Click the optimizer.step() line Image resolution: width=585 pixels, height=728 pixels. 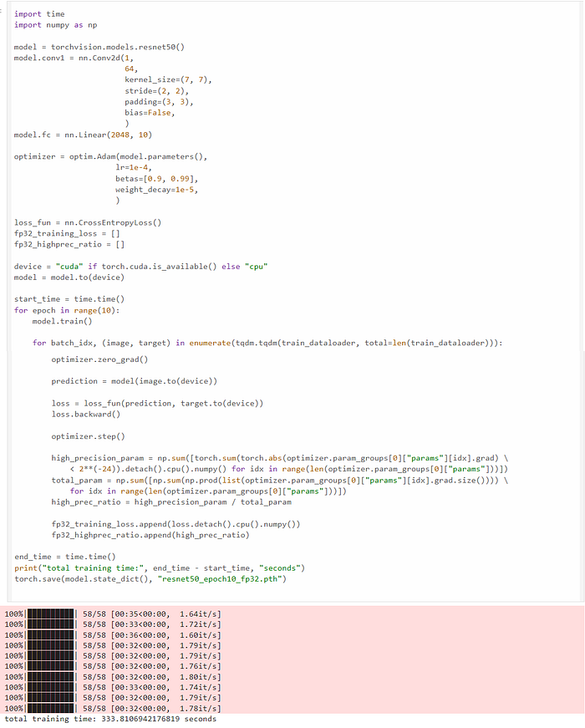(89, 436)
